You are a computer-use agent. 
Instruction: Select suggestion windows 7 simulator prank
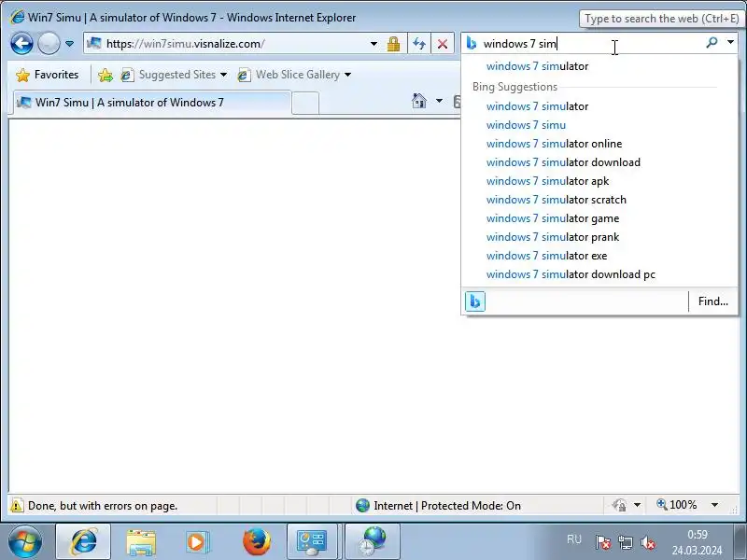pyautogui.click(x=599, y=237)
